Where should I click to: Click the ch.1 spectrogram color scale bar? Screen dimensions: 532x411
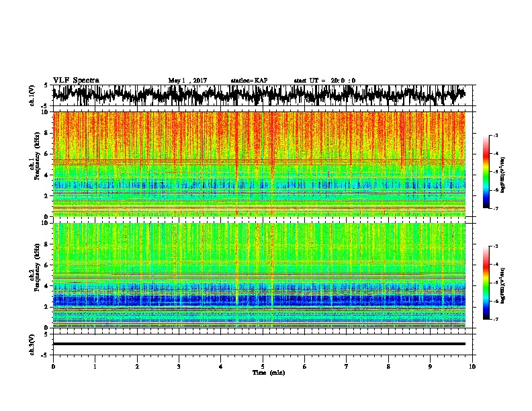pyautogui.click(x=486, y=172)
